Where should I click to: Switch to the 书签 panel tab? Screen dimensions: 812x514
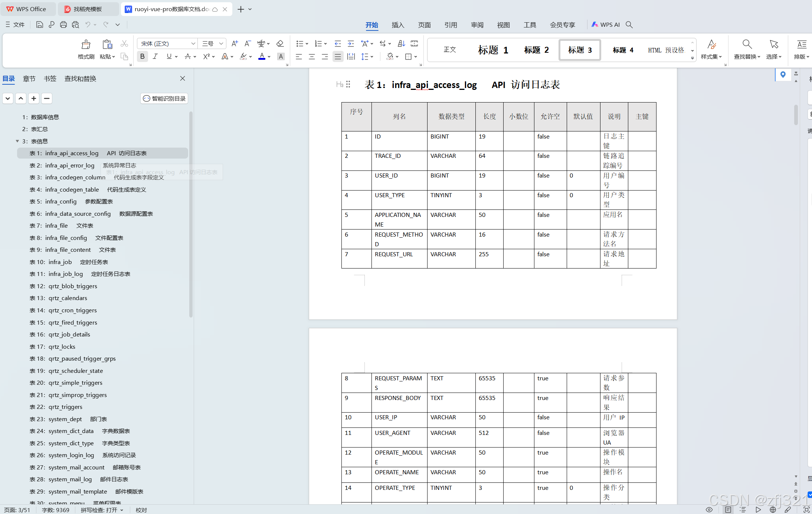pos(50,78)
